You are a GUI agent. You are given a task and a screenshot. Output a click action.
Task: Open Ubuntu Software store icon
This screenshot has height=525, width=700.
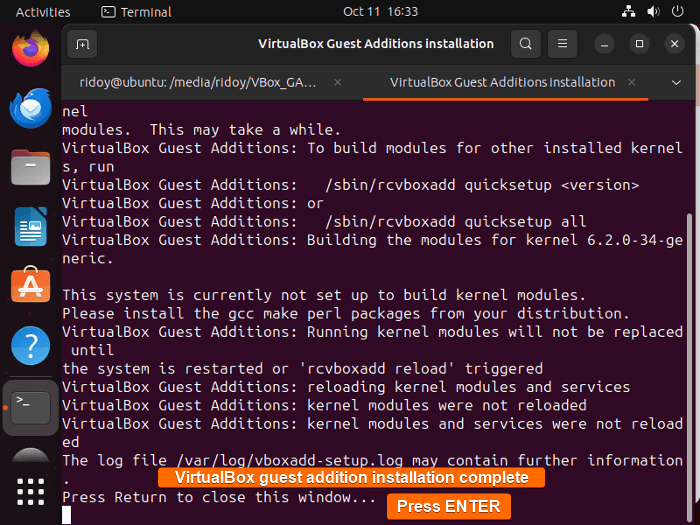tap(30, 285)
